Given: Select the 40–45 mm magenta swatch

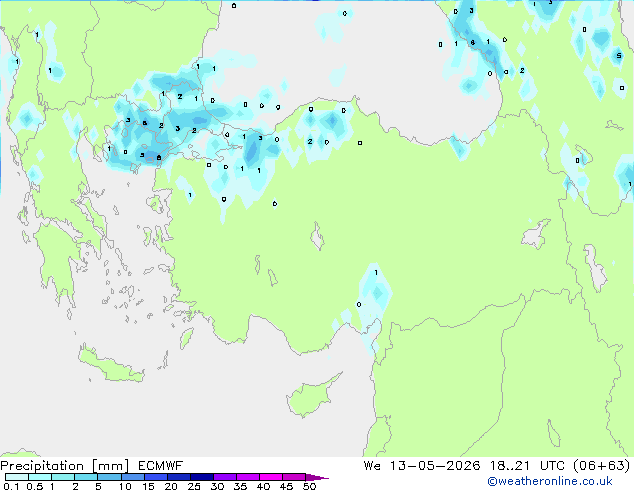Looking at the screenshot, I should tap(271, 477).
